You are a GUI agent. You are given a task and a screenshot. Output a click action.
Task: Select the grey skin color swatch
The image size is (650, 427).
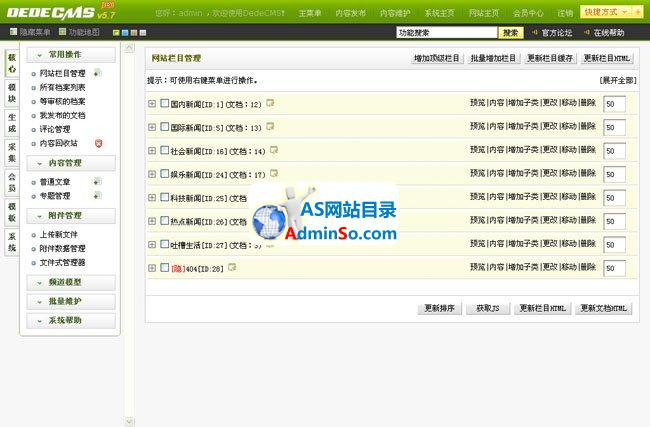pyautogui.click(x=143, y=33)
